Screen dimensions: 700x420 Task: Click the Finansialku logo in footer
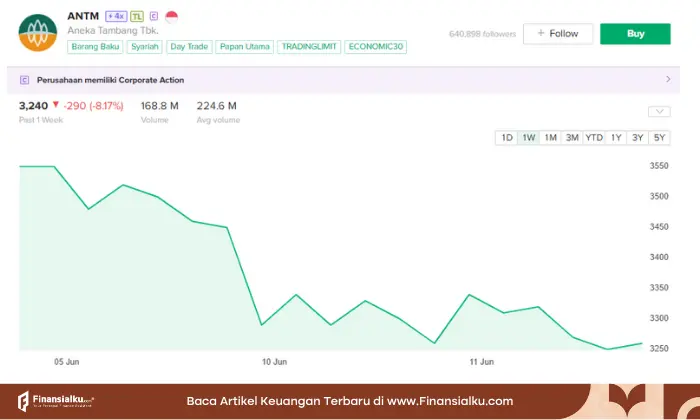pyautogui.click(x=56, y=401)
